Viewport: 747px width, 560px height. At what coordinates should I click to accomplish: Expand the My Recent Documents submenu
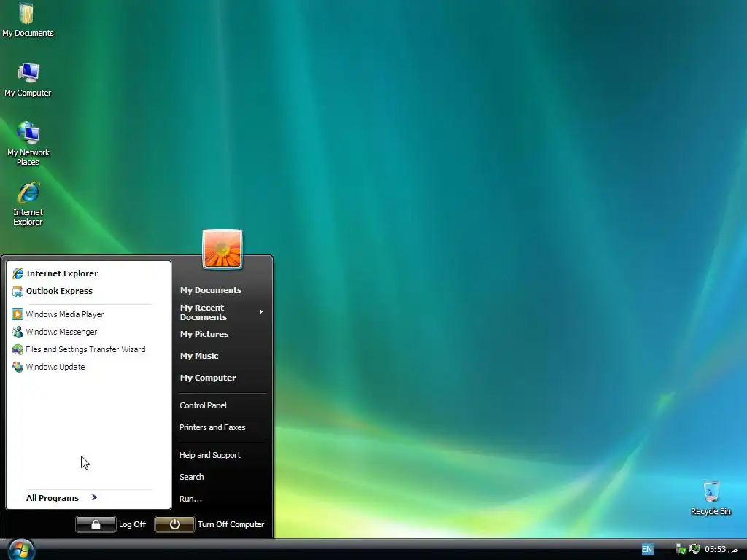click(x=222, y=312)
